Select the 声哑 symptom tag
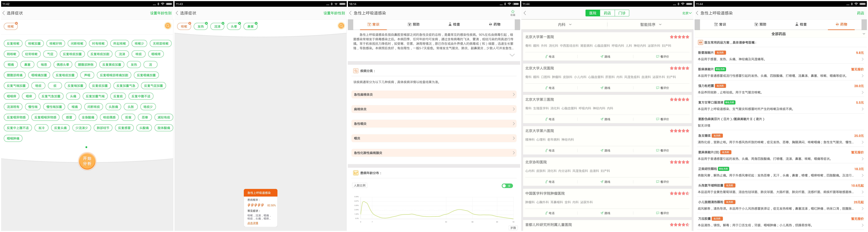Image resolution: width=868 pixels, height=232 pixels. tap(87, 75)
